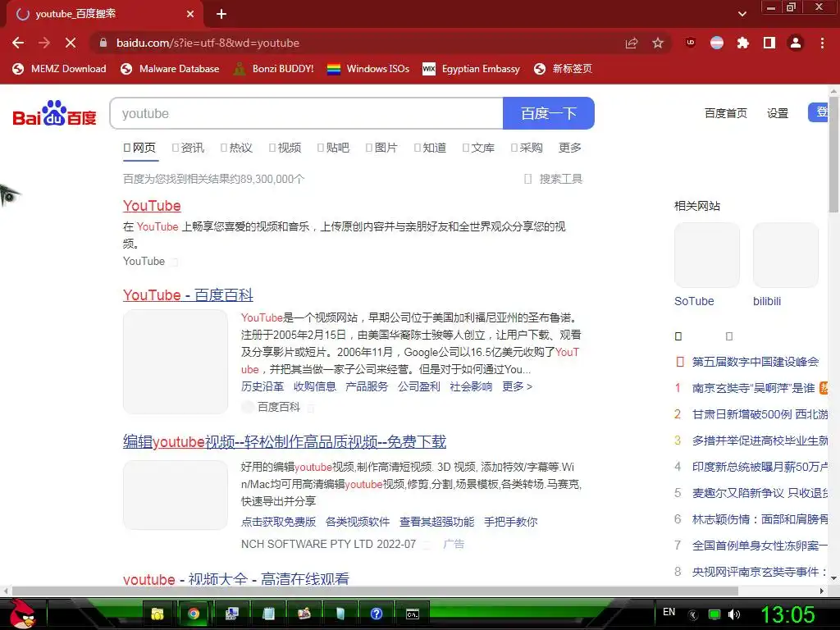Viewport: 840px width, 630px height.
Task: Select the 网页 results tab
Action: coord(140,148)
